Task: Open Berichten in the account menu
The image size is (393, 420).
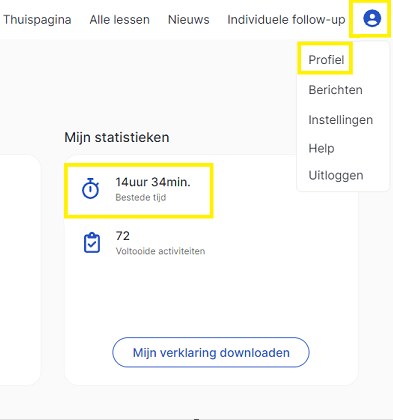Action: pyautogui.click(x=335, y=90)
